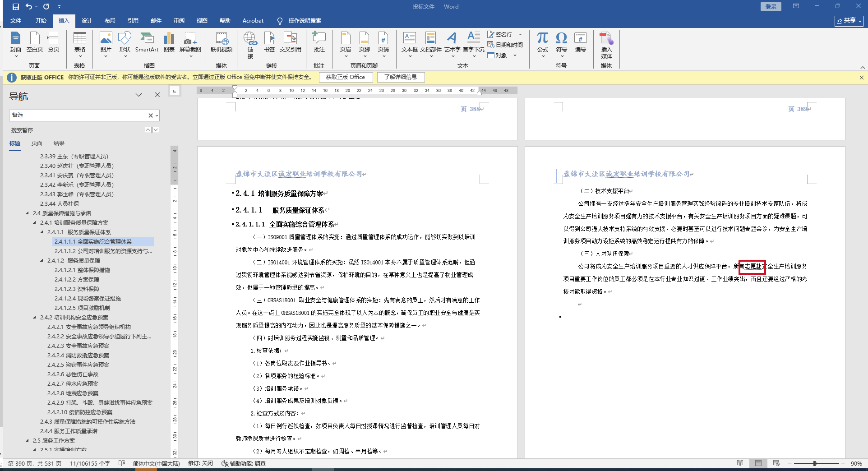Screen dimensions: 868x471
Task: Insert a SmartArt graphic
Action: 147,42
